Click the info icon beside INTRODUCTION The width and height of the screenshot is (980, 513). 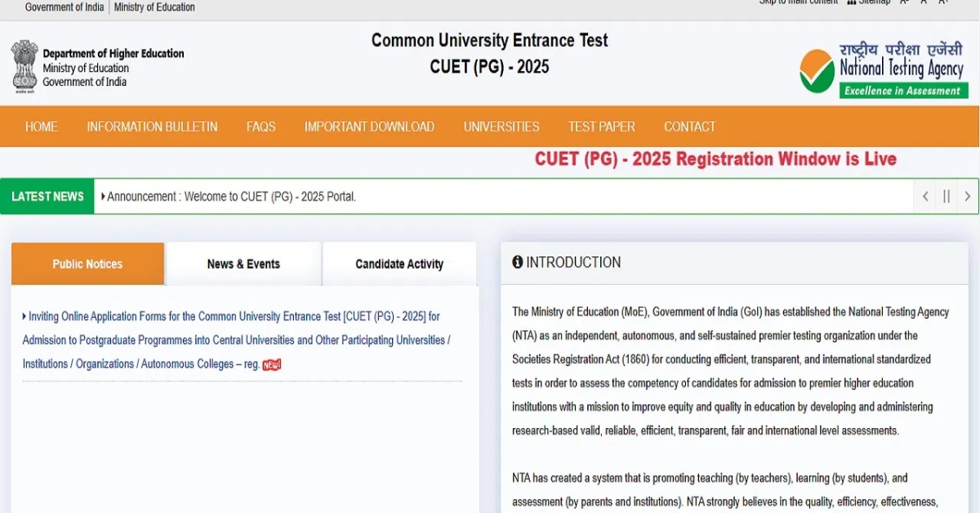tap(518, 262)
